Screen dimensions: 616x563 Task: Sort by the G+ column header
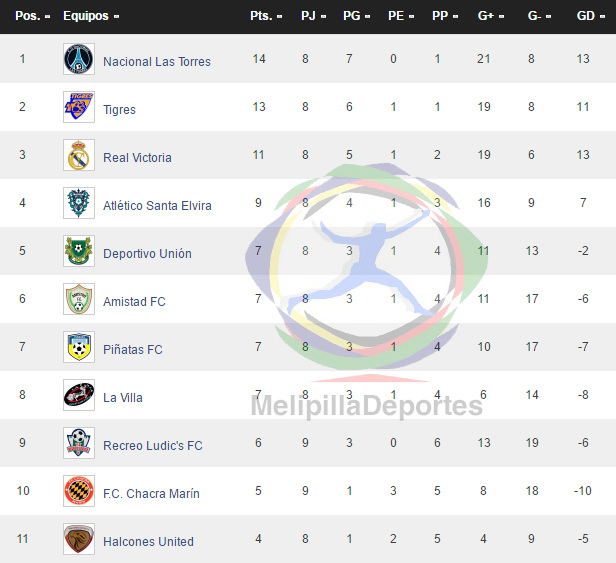click(x=491, y=16)
